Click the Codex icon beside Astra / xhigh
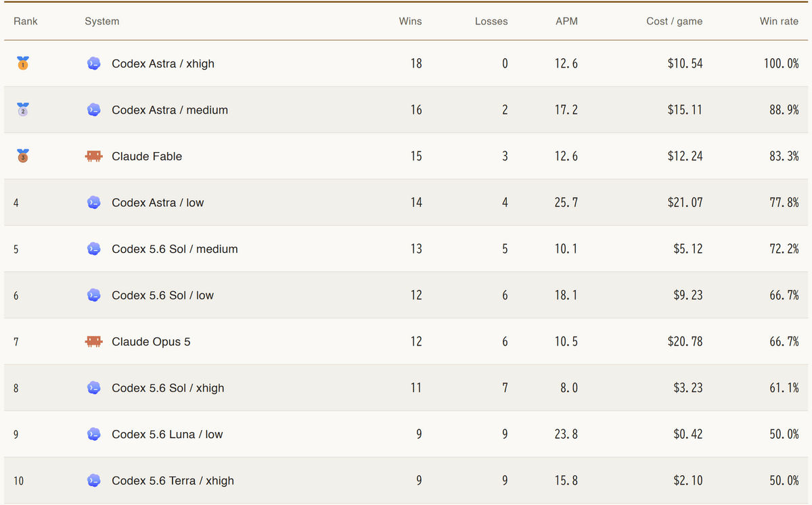812x505 pixels. (94, 64)
